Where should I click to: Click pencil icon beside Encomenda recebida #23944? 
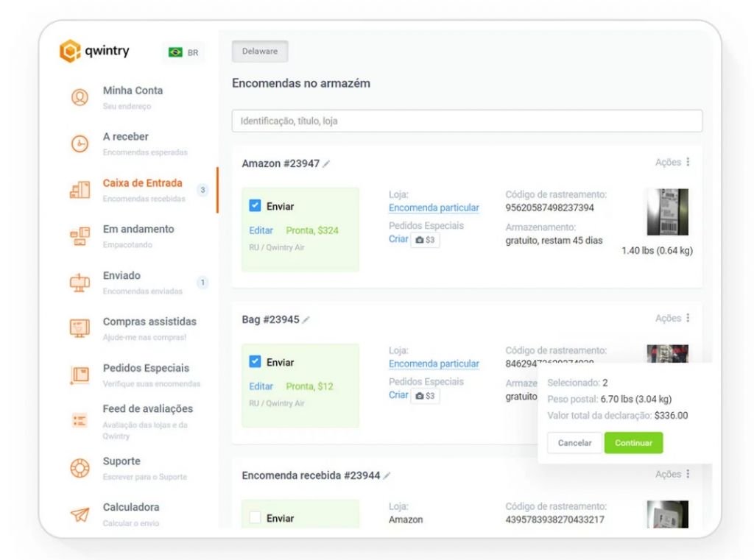[x=387, y=476]
